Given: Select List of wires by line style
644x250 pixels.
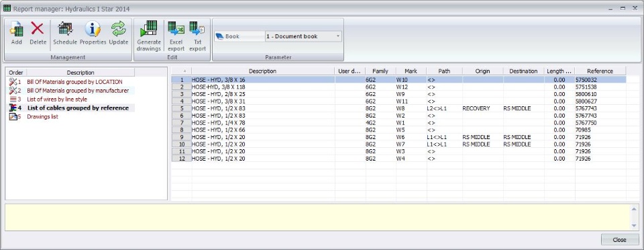Looking at the screenshot, I should pyautogui.click(x=57, y=99).
